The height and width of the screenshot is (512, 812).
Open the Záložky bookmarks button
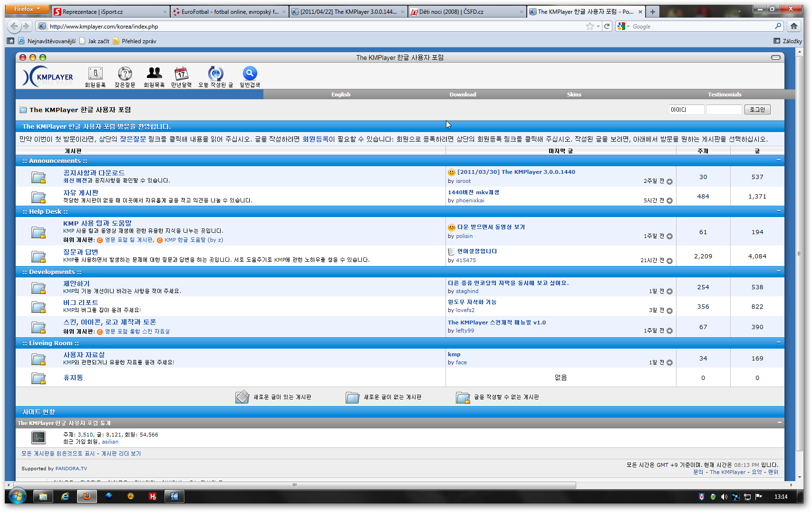pos(788,41)
